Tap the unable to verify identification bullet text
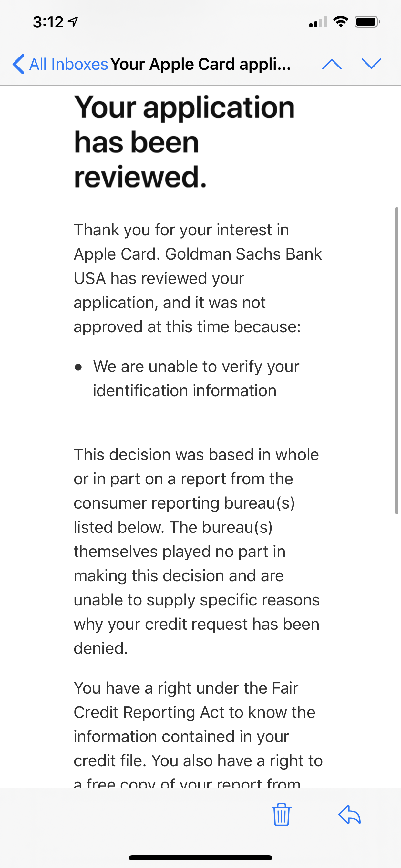The image size is (401, 868). (196, 378)
